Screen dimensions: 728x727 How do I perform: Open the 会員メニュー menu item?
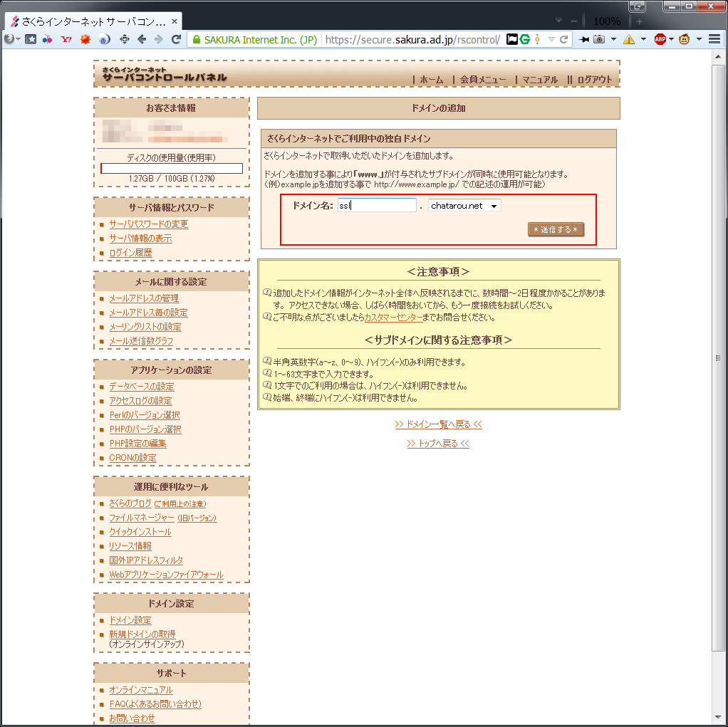[x=483, y=80]
